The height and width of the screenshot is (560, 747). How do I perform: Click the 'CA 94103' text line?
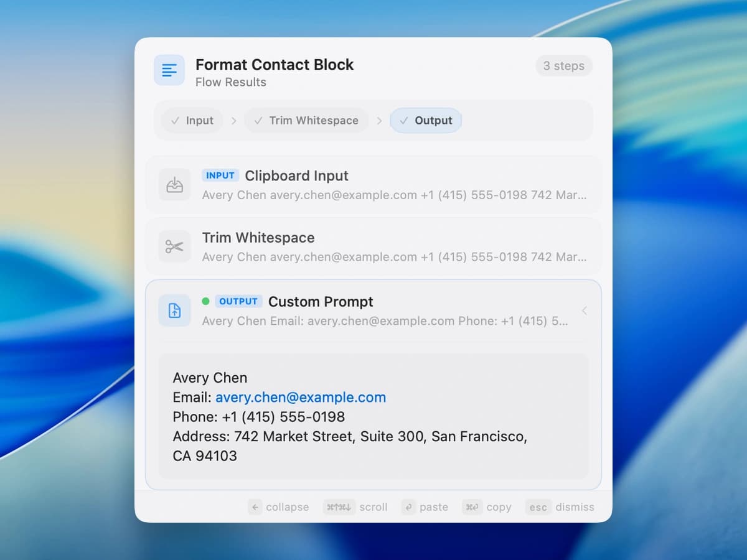(x=205, y=456)
